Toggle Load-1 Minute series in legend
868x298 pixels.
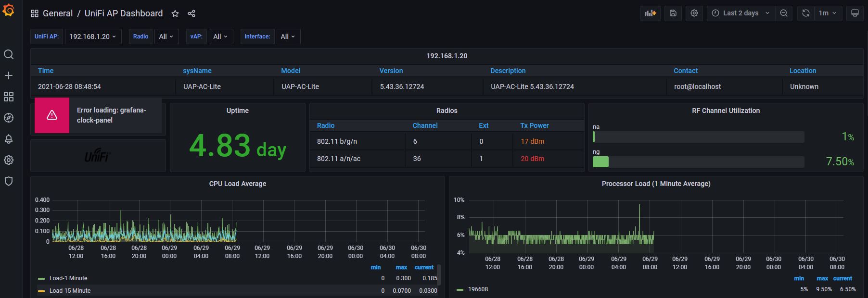(68, 278)
